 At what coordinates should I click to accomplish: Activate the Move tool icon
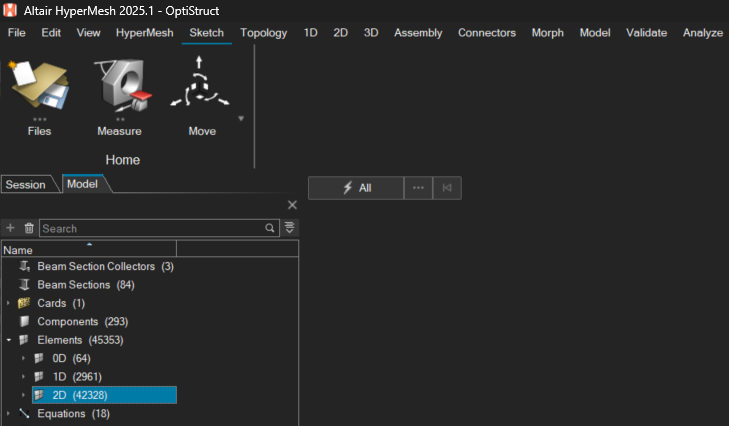click(200, 83)
